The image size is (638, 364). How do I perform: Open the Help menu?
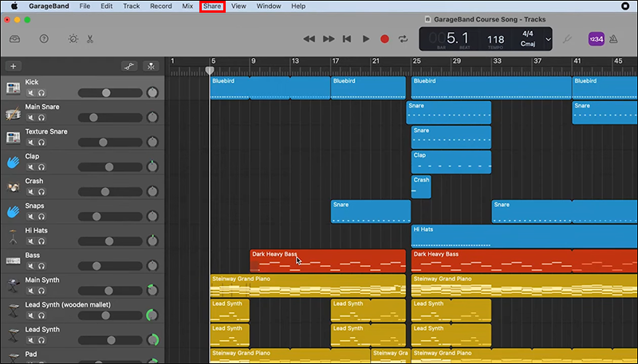click(298, 6)
